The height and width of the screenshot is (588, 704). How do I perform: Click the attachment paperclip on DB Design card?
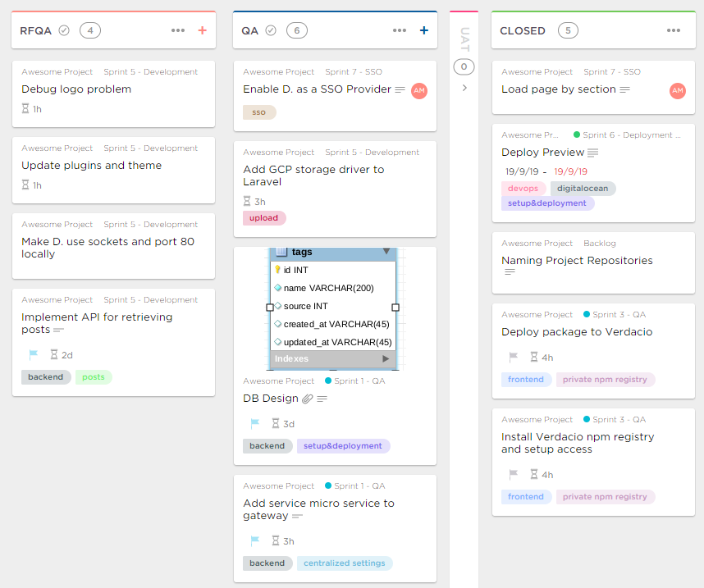[x=308, y=399]
